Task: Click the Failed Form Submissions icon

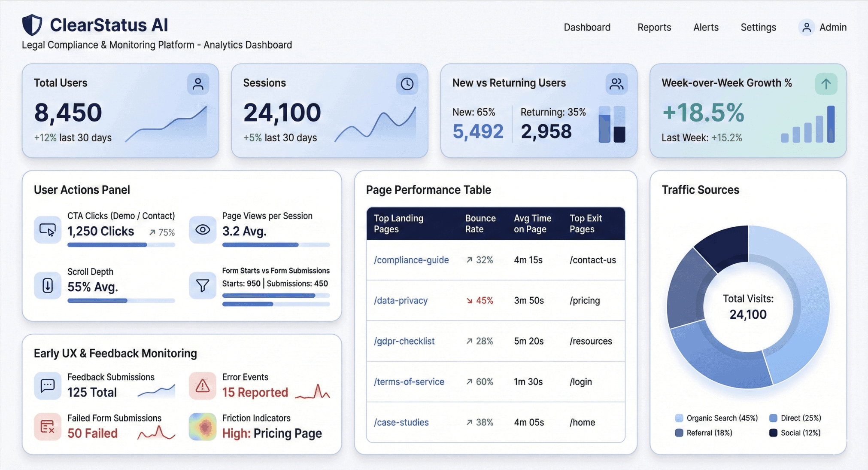Action: pyautogui.click(x=48, y=427)
